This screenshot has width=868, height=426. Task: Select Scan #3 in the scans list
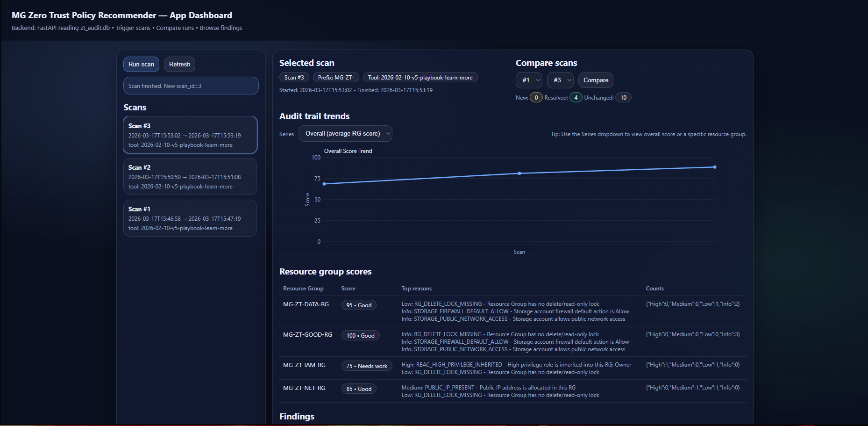coord(190,135)
